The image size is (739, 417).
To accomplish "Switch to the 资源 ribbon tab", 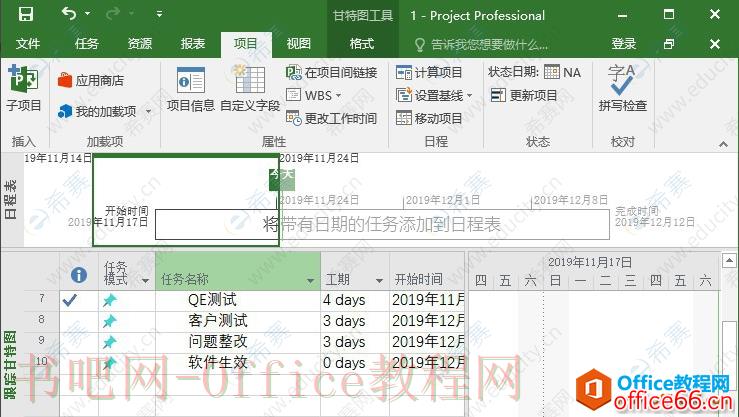I will 140,44.
